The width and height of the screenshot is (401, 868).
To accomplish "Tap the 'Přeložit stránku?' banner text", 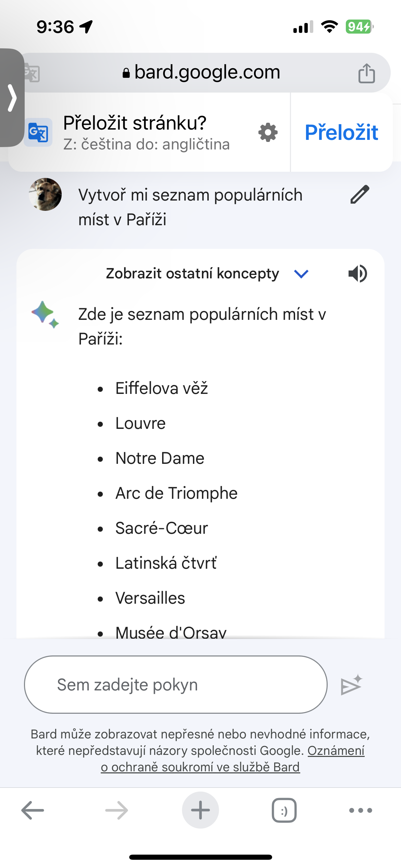I will pyautogui.click(x=135, y=123).
